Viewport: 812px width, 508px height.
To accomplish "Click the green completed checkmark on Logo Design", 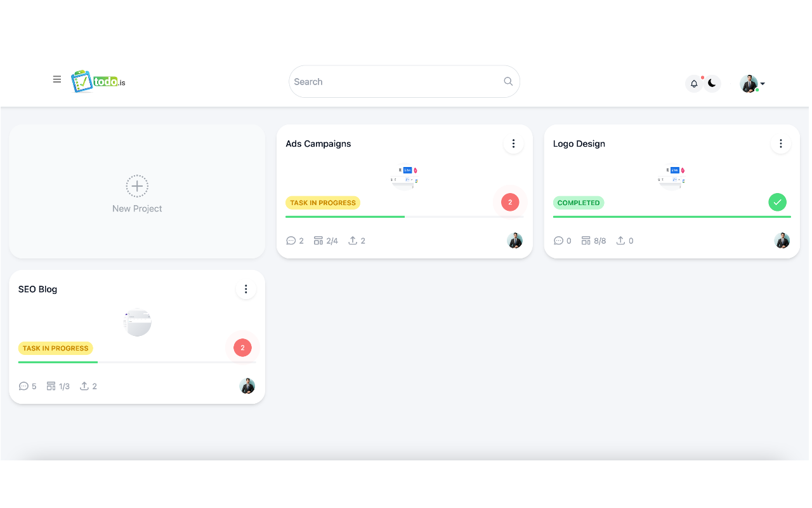I will coord(777,202).
